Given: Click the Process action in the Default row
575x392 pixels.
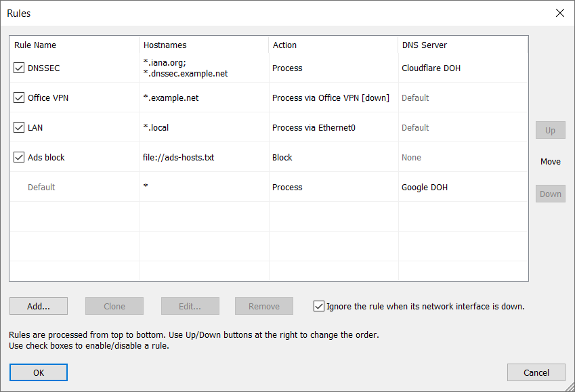Looking at the screenshot, I should pos(287,187).
